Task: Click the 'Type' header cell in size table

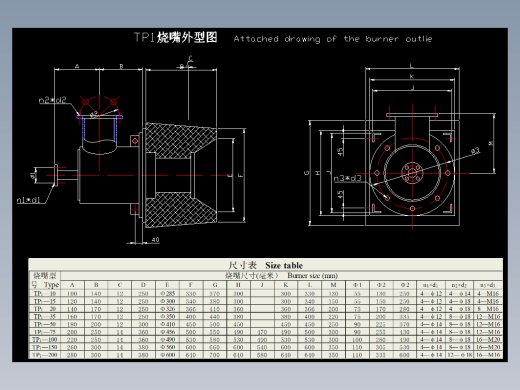Action: (51, 285)
